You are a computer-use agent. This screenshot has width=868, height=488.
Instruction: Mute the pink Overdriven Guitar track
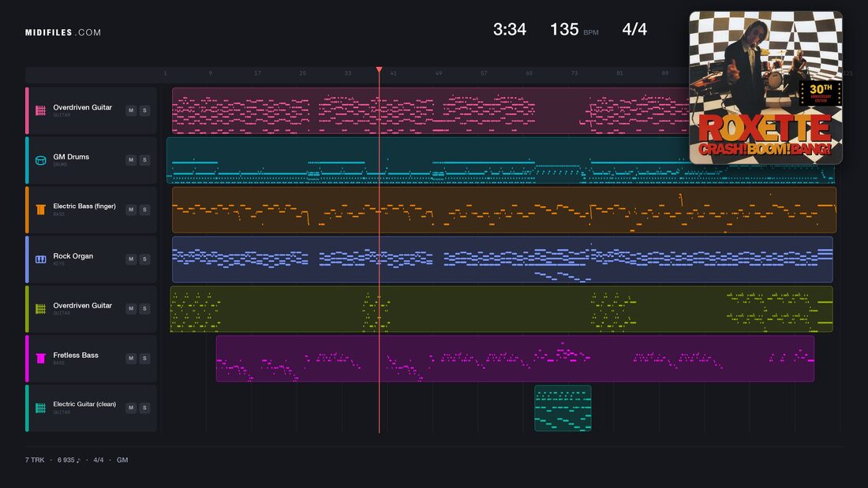[131, 110]
